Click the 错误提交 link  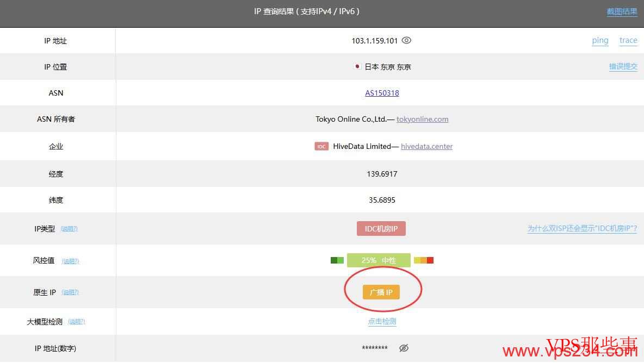pyautogui.click(x=623, y=66)
